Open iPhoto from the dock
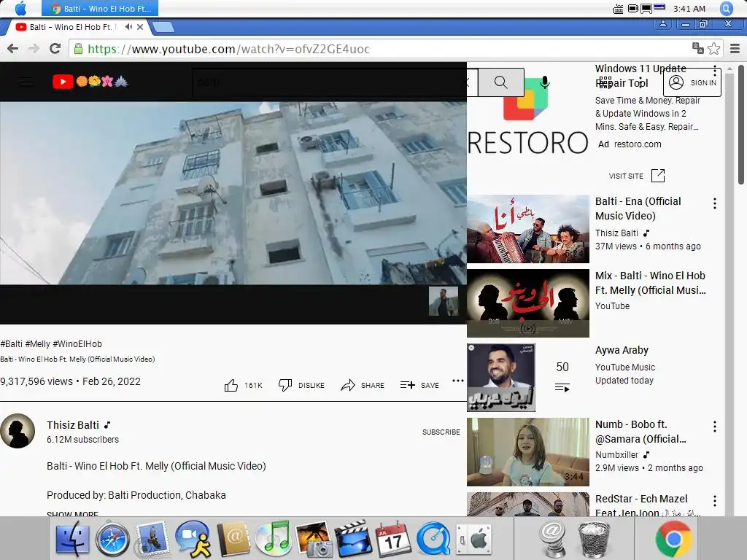747x560 pixels. click(x=313, y=539)
